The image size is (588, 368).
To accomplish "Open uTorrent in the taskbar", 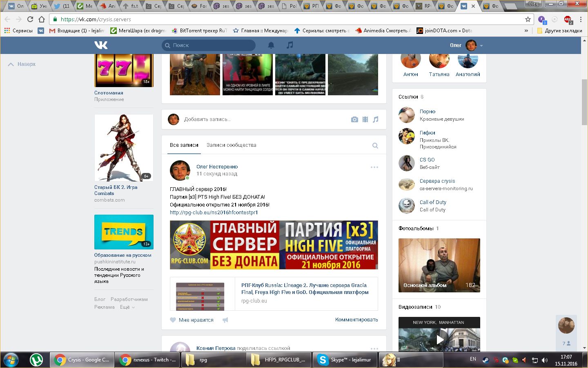I will [x=37, y=360].
